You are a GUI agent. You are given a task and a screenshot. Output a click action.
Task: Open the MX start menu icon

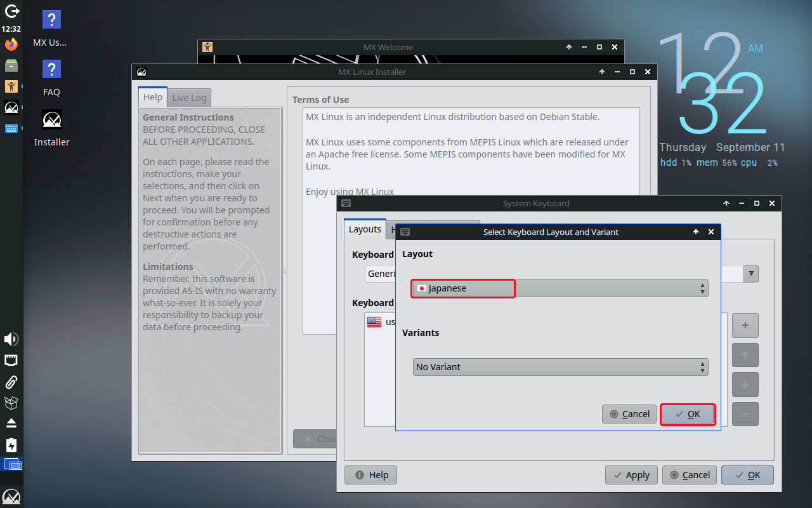tap(11, 496)
